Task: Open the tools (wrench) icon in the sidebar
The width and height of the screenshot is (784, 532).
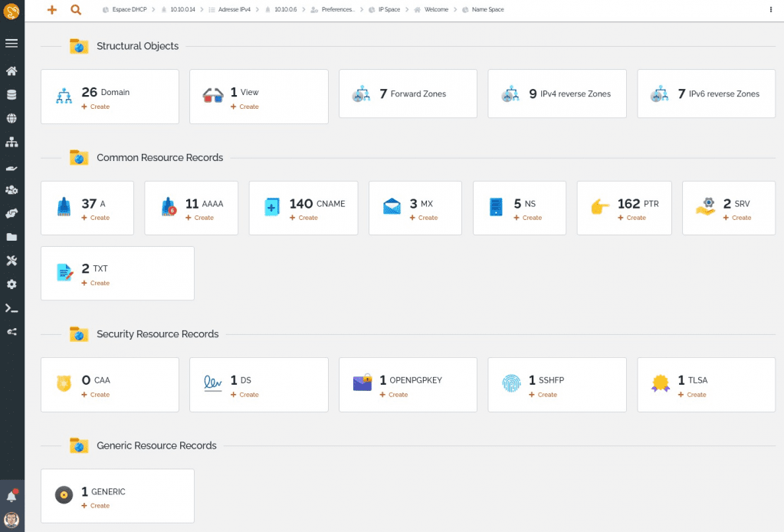Action: click(x=11, y=260)
